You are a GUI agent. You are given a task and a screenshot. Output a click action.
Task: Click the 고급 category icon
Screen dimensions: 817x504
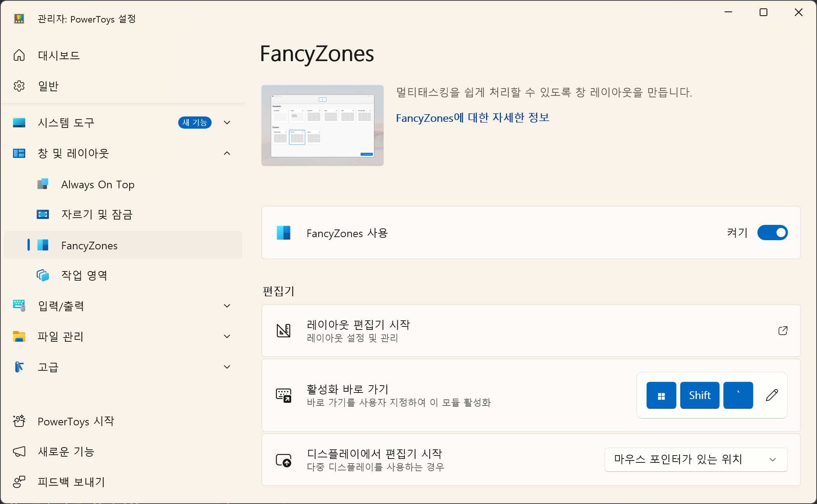(19, 367)
